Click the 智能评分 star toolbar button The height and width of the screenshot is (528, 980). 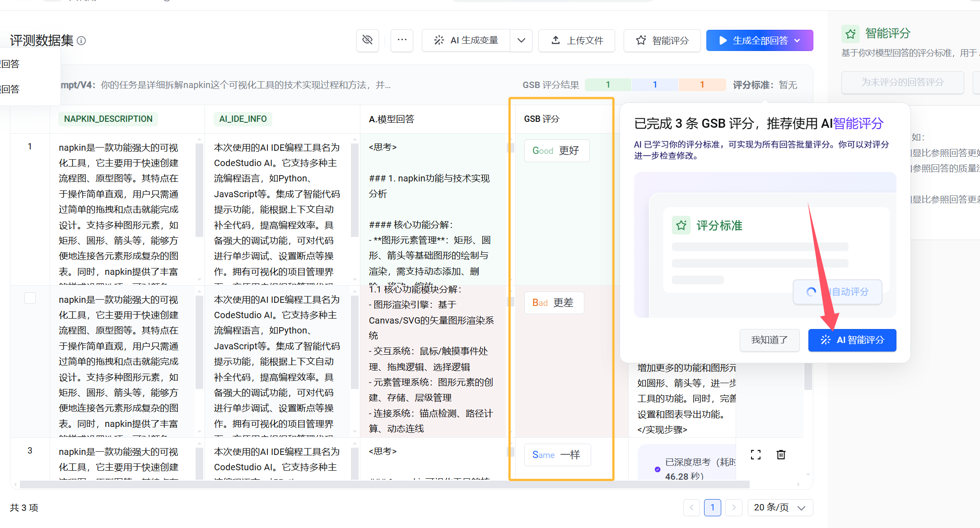click(662, 40)
